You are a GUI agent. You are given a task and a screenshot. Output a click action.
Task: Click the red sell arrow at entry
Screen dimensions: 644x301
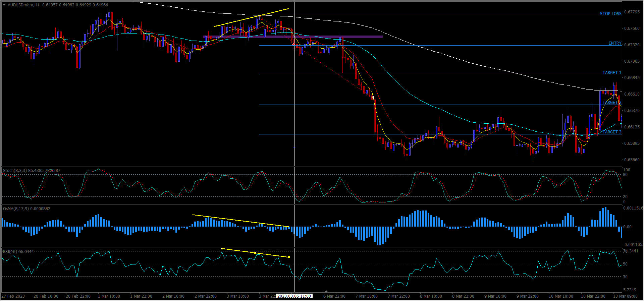(x=293, y=45)
